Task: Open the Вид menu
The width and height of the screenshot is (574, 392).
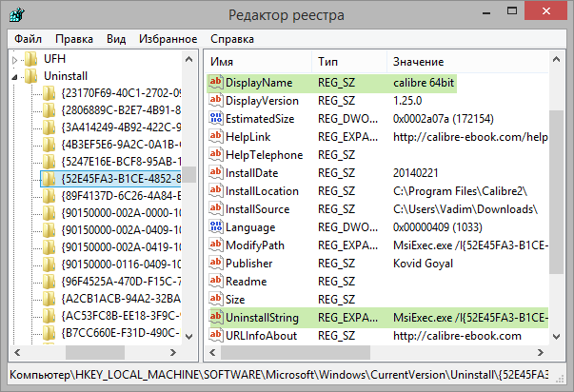Action: click(x=116, y=39)
